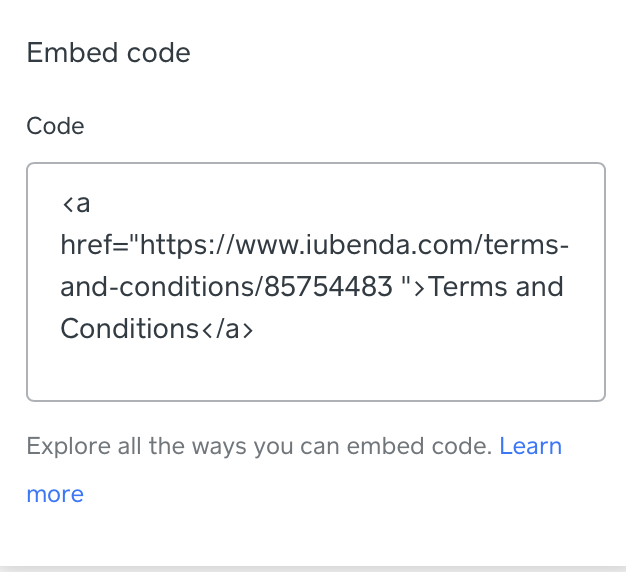Click inside the Code text area
This screenshot has width=626, height=572.
[315, 281]
